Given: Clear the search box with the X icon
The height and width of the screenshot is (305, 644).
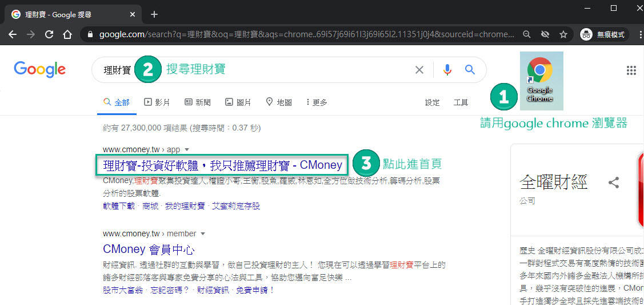Looking at the screenshot, I should point(419,70).
